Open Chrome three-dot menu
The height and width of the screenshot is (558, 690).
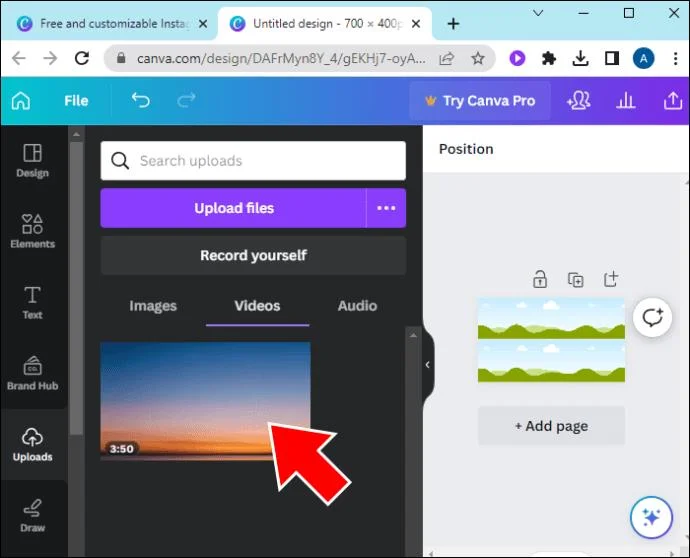click(675, 58)
